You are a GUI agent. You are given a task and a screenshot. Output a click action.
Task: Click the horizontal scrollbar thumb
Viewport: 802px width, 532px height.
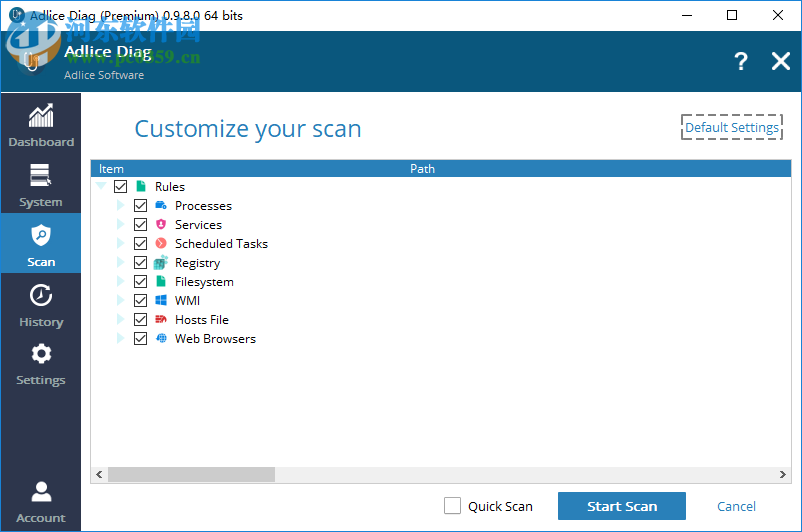(191, 474)
